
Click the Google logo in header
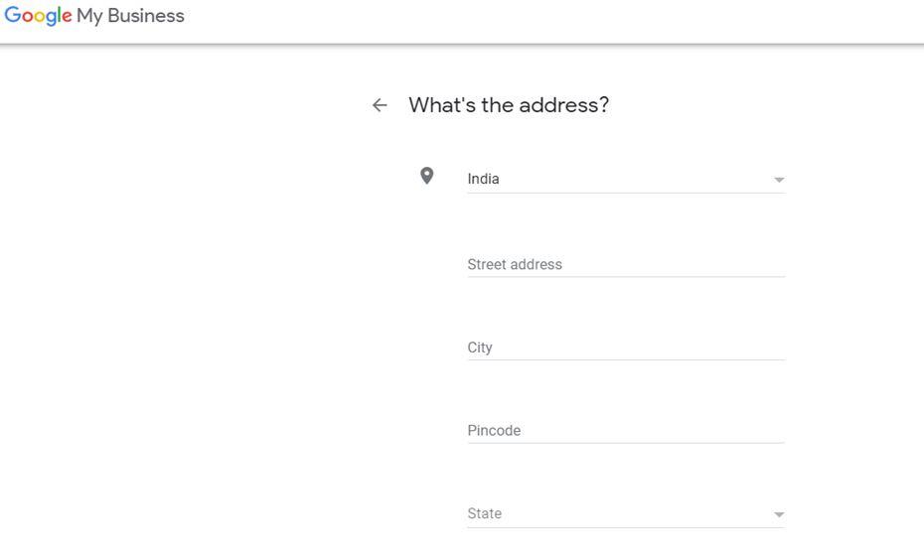38,16
